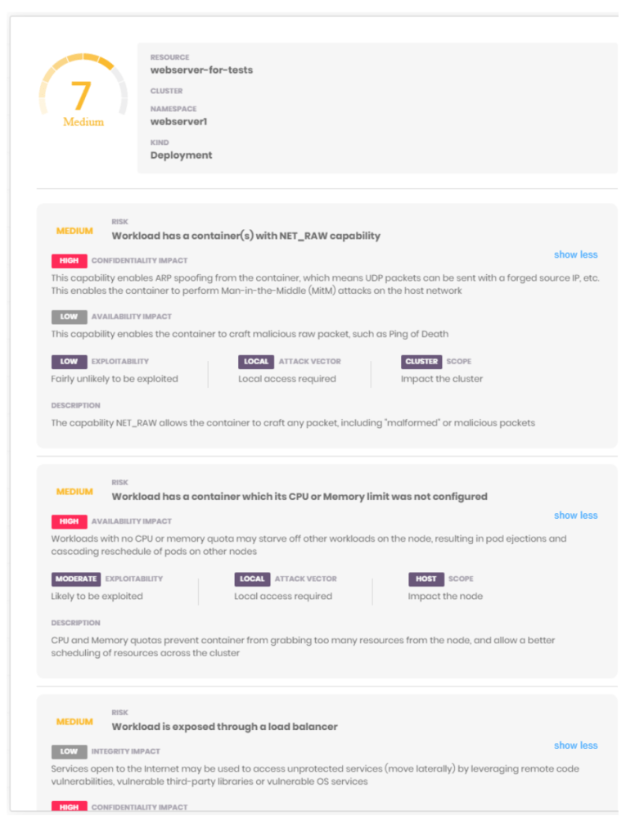Collapse the CPU or Memory limit risk details
The image size is (644, 838).
(575, 516)
